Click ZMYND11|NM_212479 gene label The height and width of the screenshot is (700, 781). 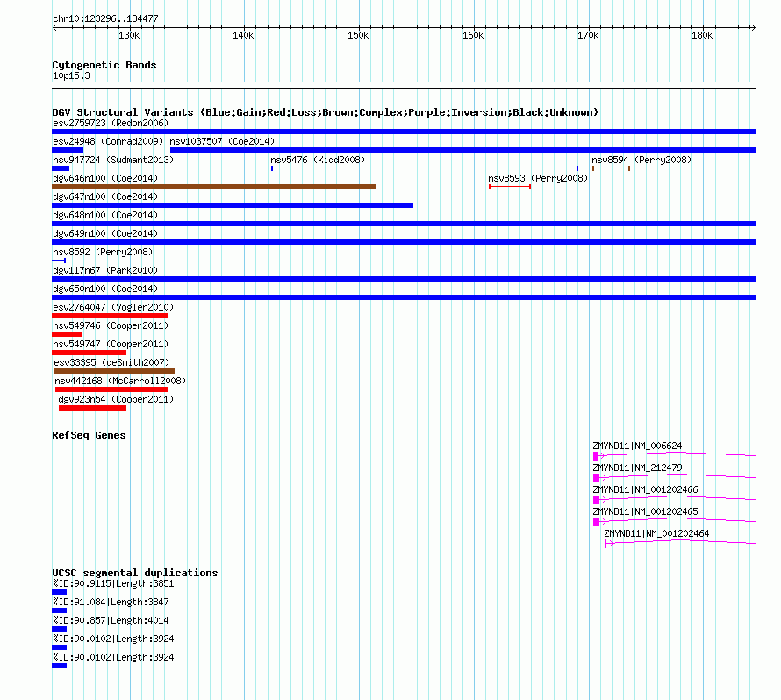pos(637,468)
